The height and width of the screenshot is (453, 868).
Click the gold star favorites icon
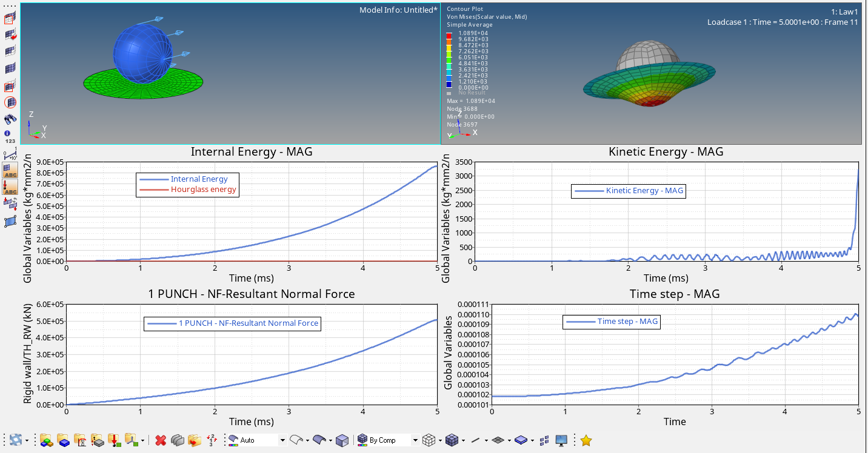click(586, 440)
